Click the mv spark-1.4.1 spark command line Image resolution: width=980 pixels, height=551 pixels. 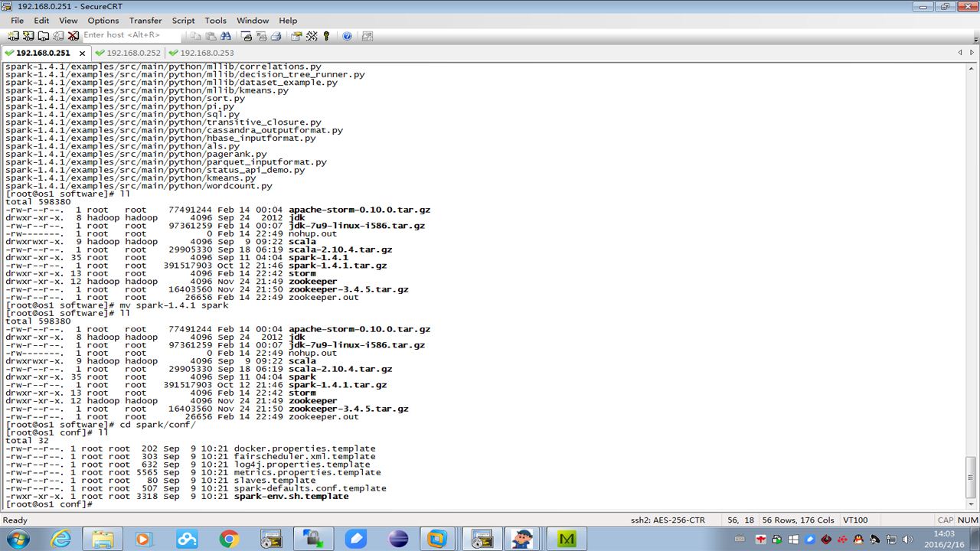pyautogui.click(x=116, y=305)
